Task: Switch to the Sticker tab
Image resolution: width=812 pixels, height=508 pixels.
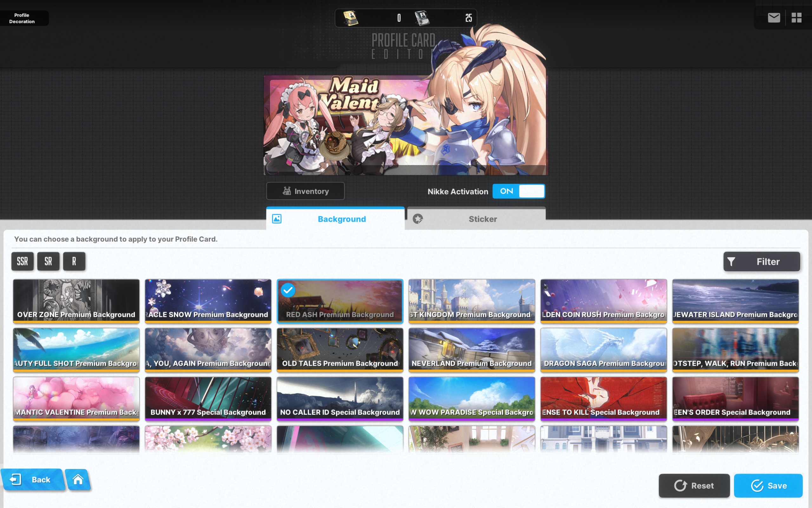Action: pos(476,219)
